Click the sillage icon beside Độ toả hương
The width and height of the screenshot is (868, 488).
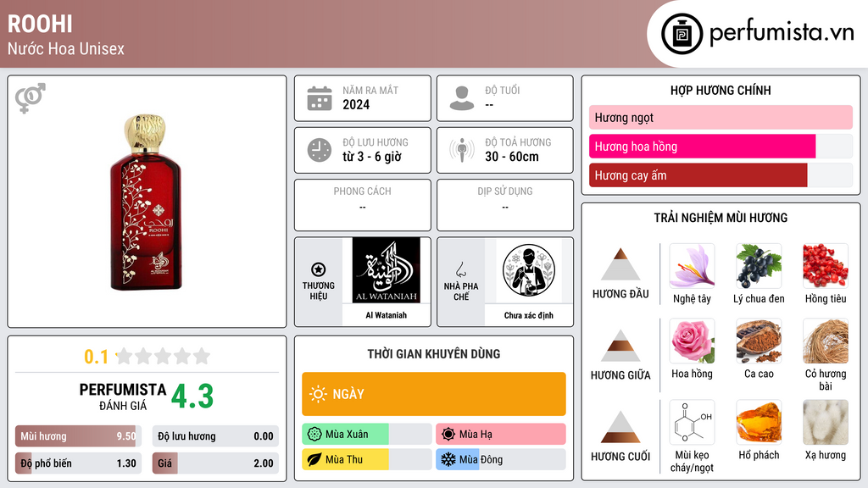click(x=462, y=150)
